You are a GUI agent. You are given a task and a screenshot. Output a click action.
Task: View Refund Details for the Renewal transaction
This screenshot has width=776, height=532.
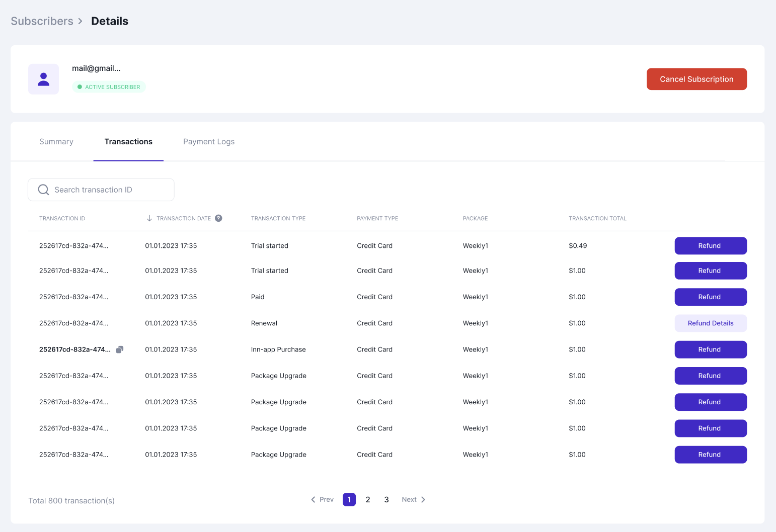710,323
